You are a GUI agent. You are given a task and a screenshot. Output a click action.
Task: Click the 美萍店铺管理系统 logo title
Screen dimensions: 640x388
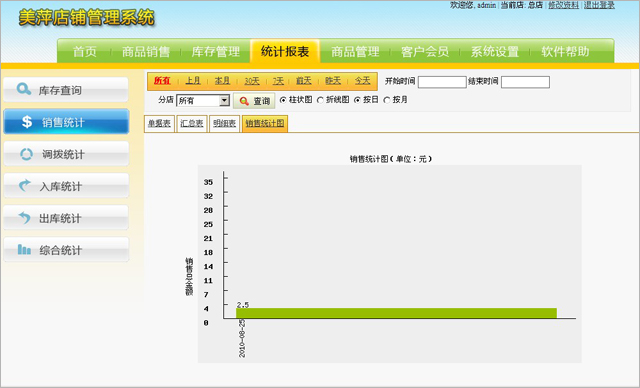[87, 18]
